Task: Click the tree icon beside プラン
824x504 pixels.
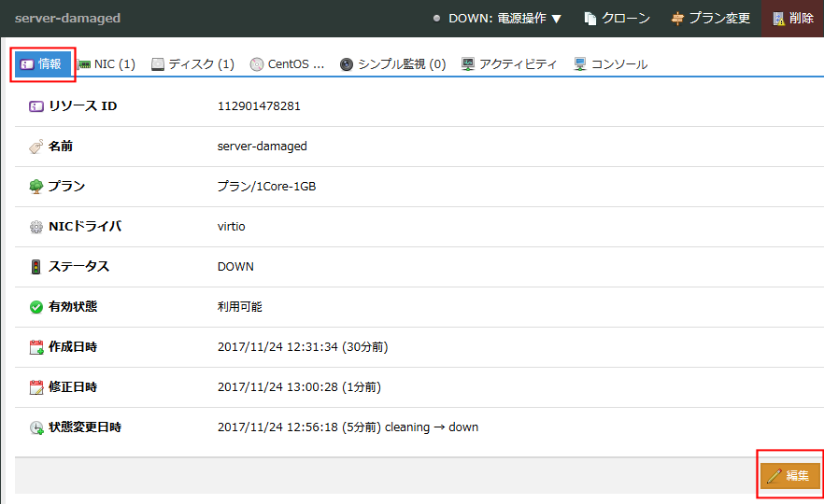Action: [x=36, y=187]
